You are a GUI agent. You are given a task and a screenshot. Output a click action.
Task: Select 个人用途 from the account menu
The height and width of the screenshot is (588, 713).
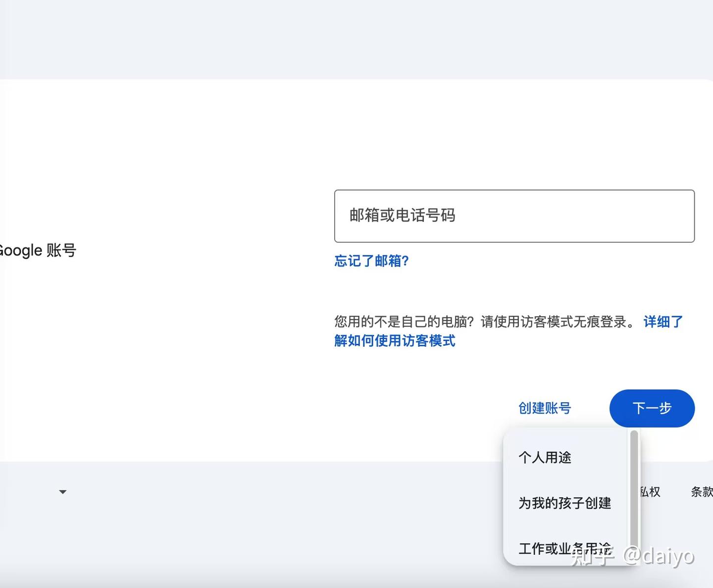(x=545, y=457)
